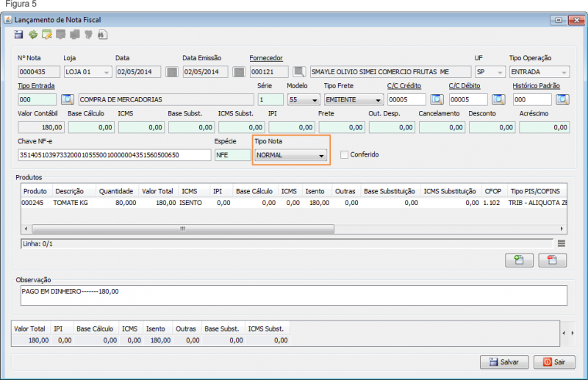
Task: Click the C/C Débito link label
Action: [x=465, y=86]
